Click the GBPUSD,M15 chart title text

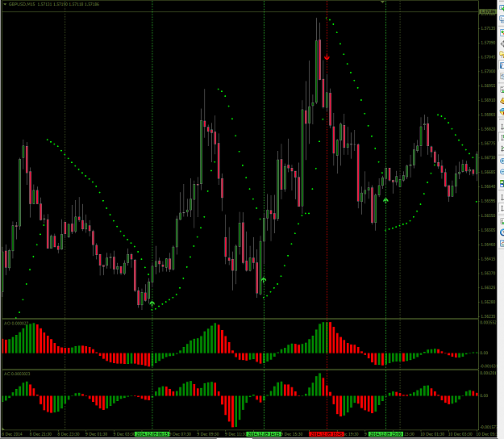coord(22,4)
